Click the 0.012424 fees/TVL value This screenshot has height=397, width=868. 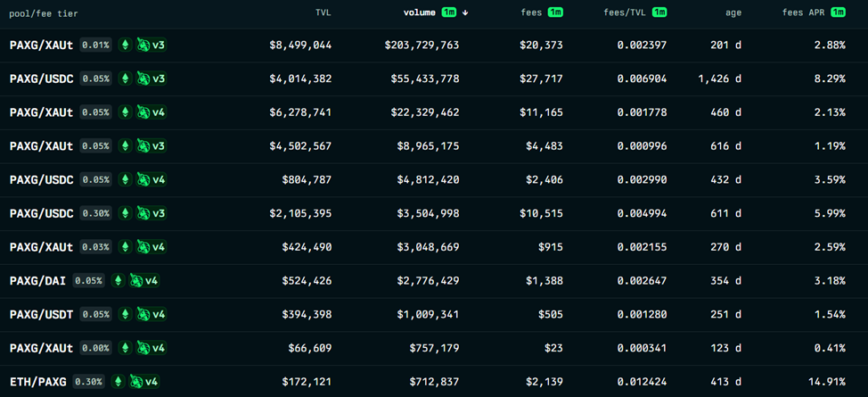coord(643,382)
